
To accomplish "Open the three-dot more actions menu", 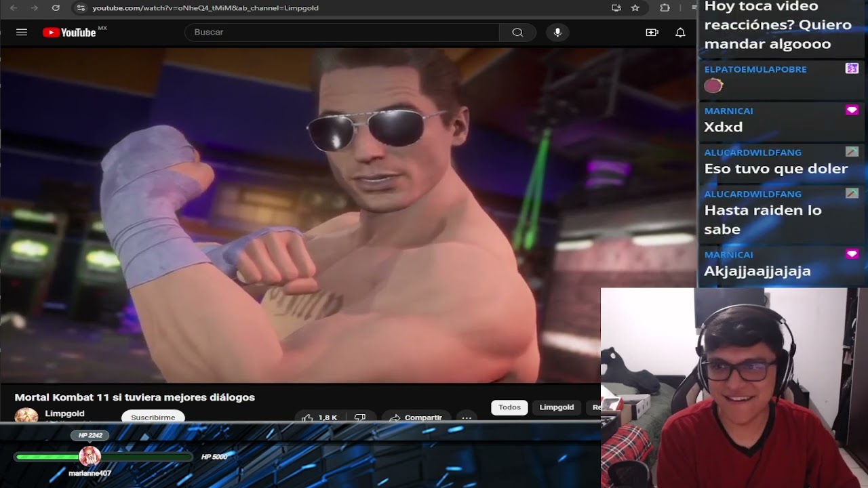I will click(467, 418).
